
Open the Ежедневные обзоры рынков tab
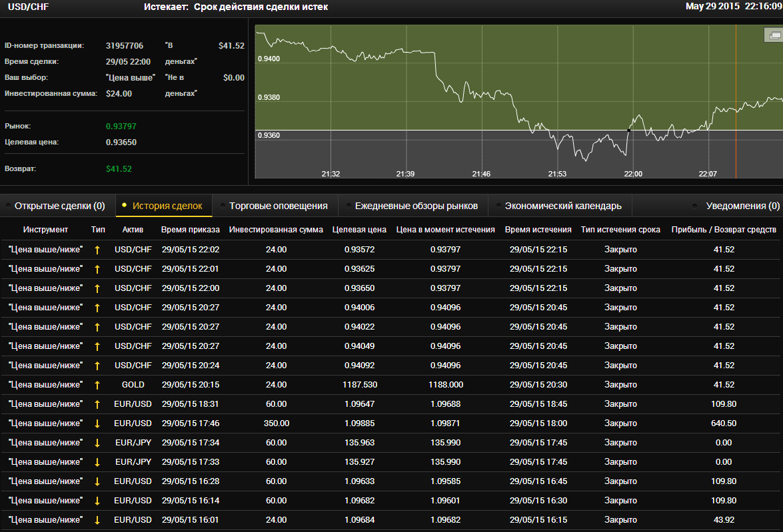[x=416, y=206]
